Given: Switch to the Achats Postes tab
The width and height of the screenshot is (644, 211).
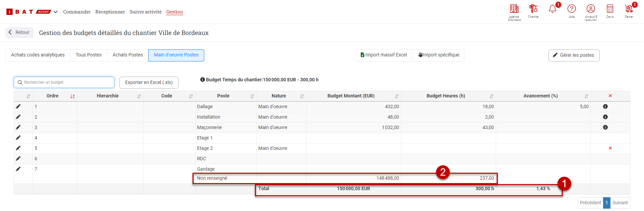Looking at the screenshot, I should tap(127, 55).
